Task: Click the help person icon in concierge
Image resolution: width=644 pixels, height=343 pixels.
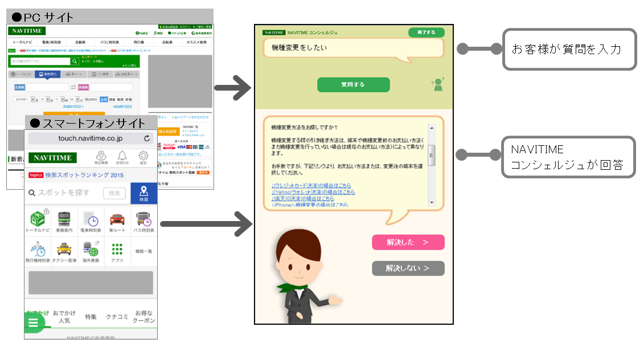Action: [x=438, y=84]
